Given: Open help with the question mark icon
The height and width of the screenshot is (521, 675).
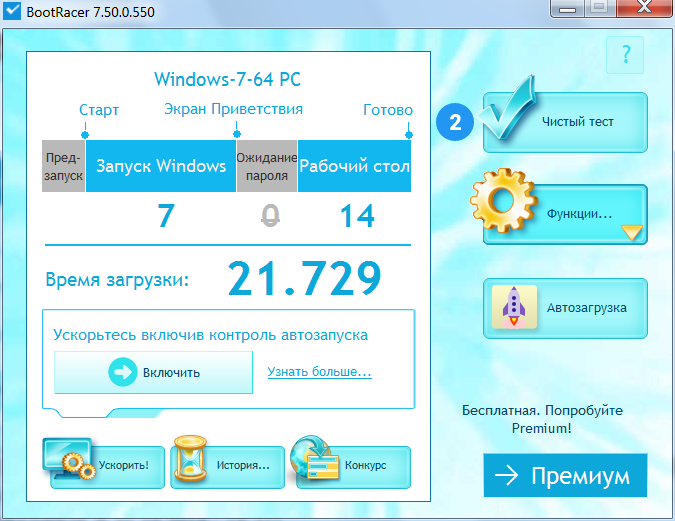Looking at the screenshot, I should pos(625,55).
